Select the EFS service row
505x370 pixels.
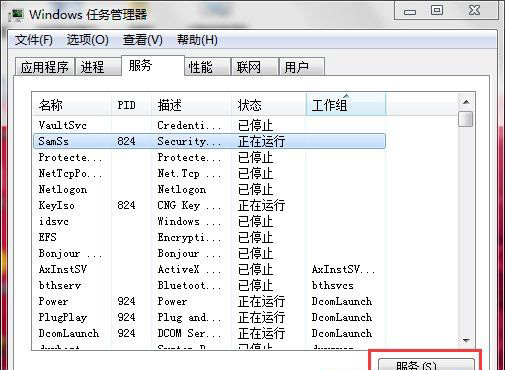coord(209,237)
